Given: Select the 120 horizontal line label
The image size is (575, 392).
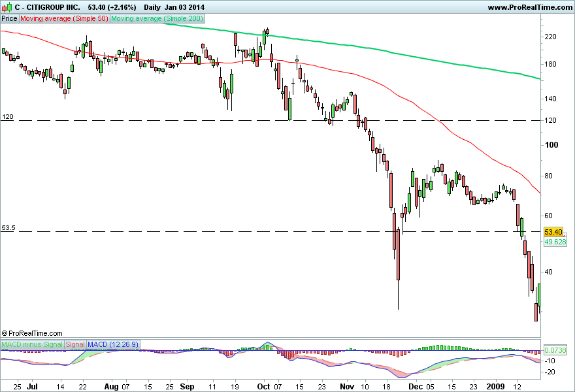Looking at the screenshot, I should [x=7, y=117].
